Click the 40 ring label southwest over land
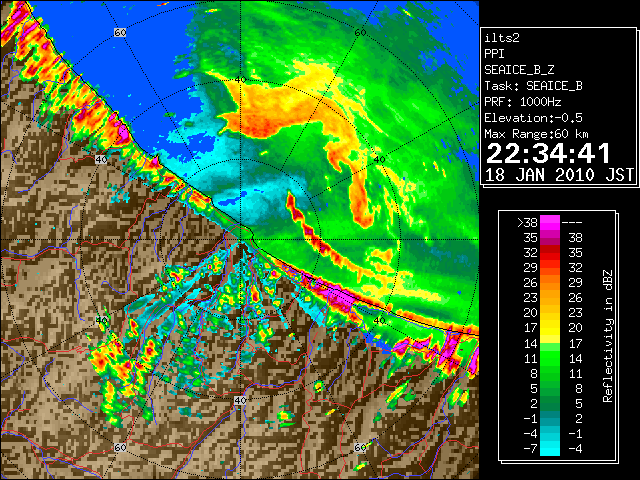This screenshot has width=640, height=480. [x=101, y=320]
